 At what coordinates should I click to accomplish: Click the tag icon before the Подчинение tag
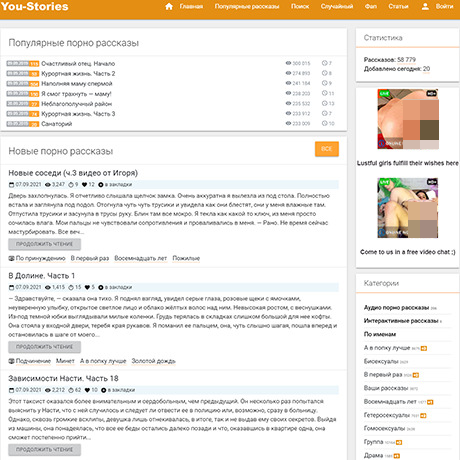click(x=11, y=361)
